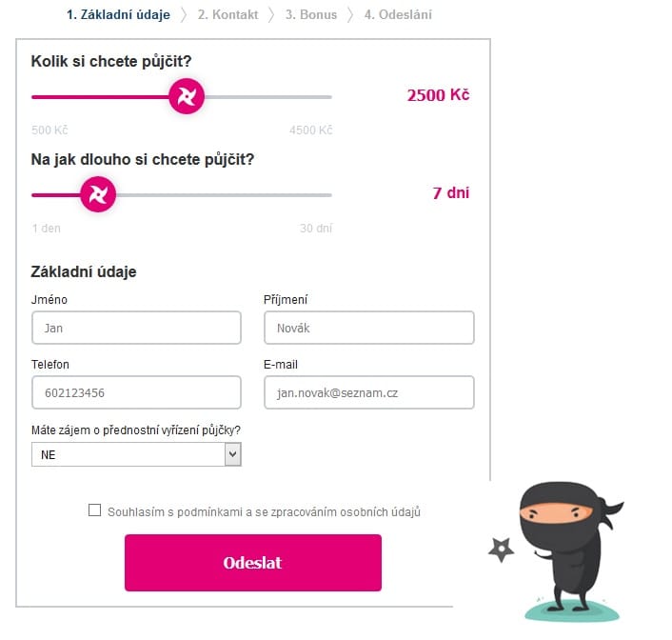Jump to step 4. Odeslání
Viewport: 672px width, 640px height.
pyautogui.click(x=398, y=14)
